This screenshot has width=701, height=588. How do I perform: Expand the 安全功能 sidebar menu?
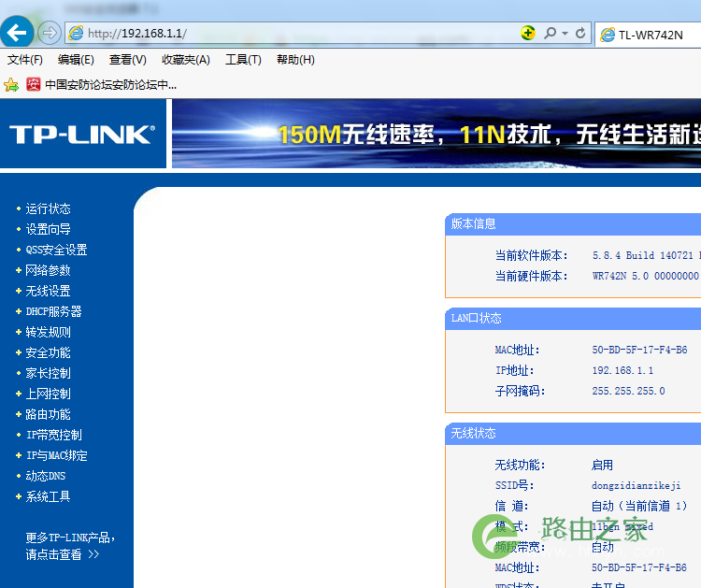(48, 352)
